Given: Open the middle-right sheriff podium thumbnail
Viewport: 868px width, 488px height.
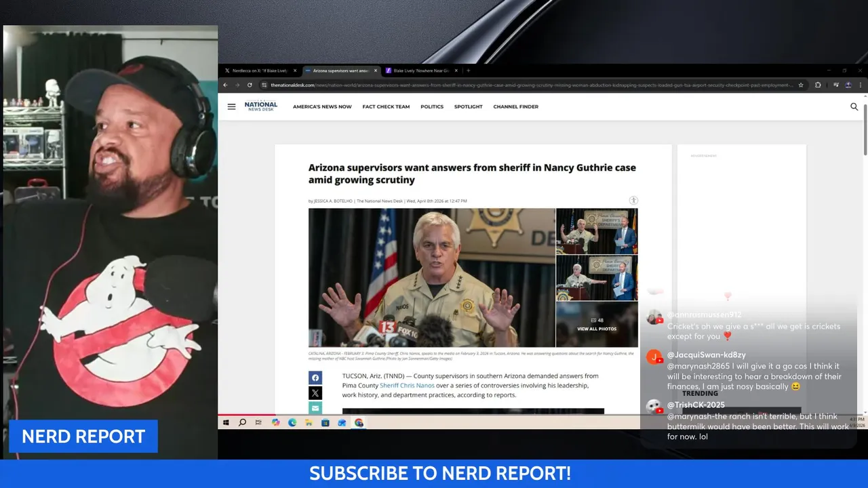Looking at the screenshot, I should (x=597, y=278).
